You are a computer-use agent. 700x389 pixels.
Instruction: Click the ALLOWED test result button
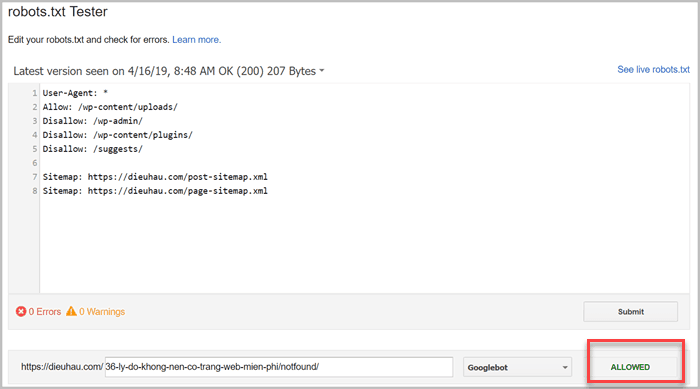[x=630, y=367]
